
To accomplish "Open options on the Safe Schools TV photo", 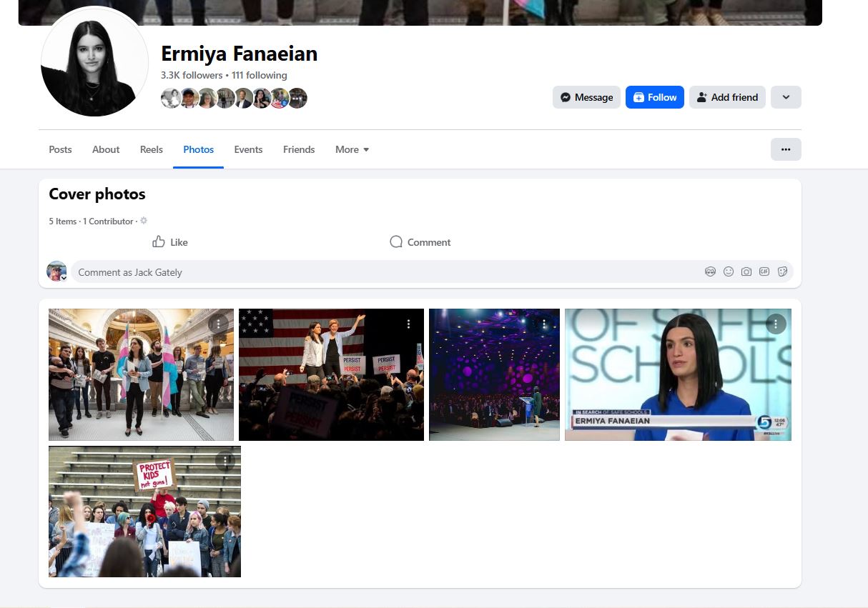I will click(776, 324).
